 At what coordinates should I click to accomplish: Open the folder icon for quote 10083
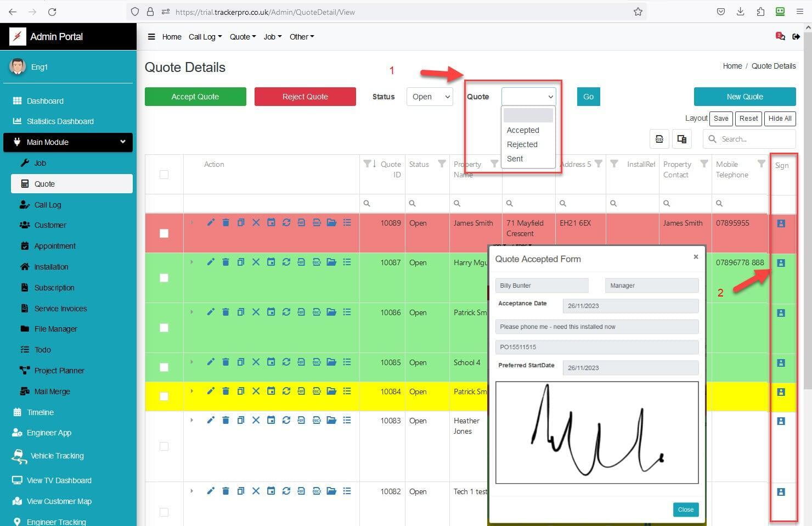[331, 420]
